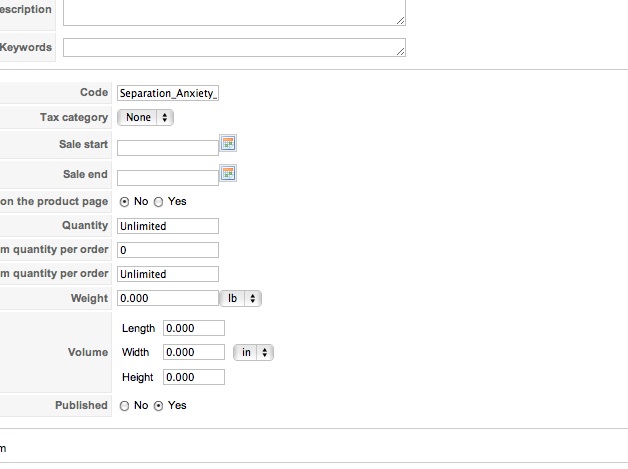Grab the Keywords text area resize handle
Image resolution: width=628 pixels, height=469 pixels.
pyautogui.click(x=401, y=51)
